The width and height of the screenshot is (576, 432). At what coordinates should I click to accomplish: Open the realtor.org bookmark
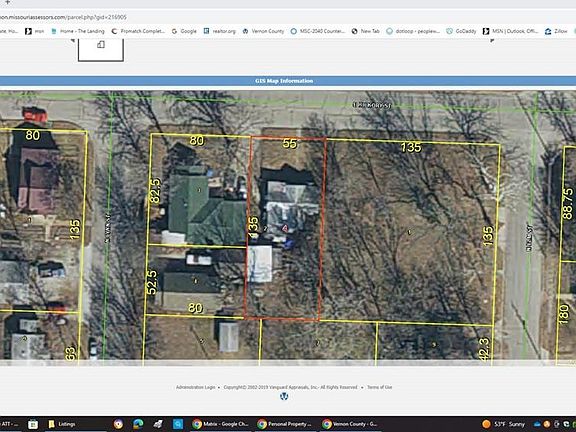(x=220, y=31)
